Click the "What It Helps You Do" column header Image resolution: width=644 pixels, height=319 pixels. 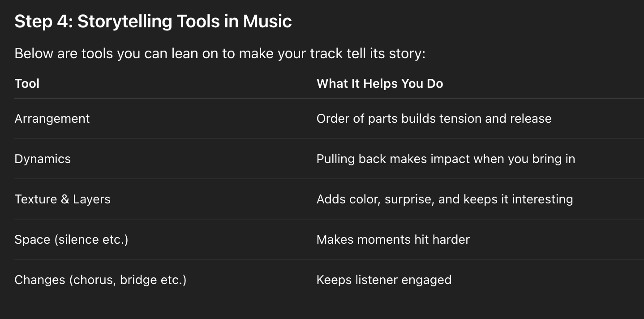click(380, 84)
